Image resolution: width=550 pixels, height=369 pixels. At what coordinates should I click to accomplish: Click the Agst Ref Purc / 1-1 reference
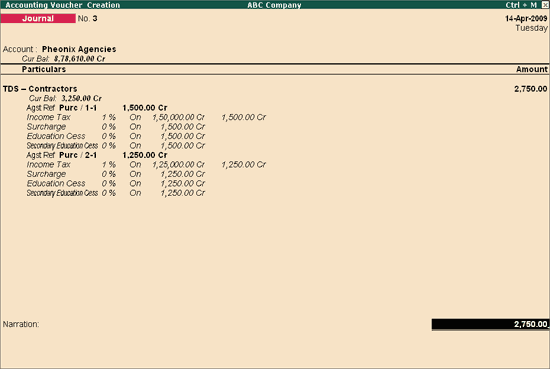(x=61, y=108)
